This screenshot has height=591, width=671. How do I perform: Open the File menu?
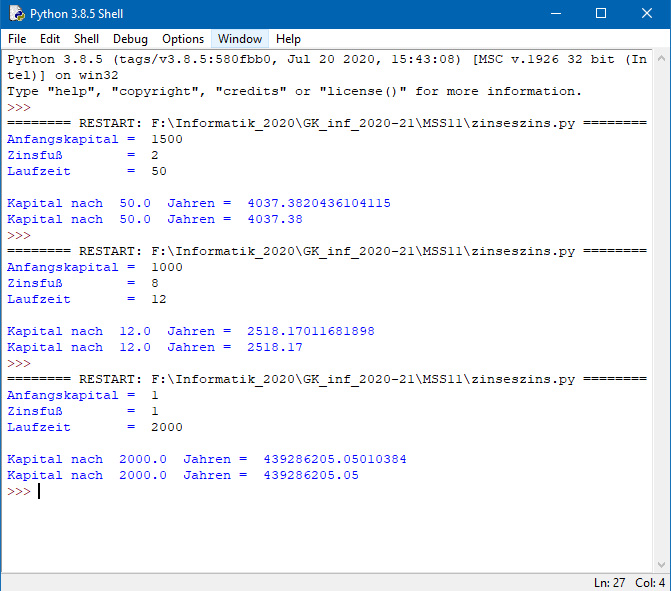tap(17, 39)
